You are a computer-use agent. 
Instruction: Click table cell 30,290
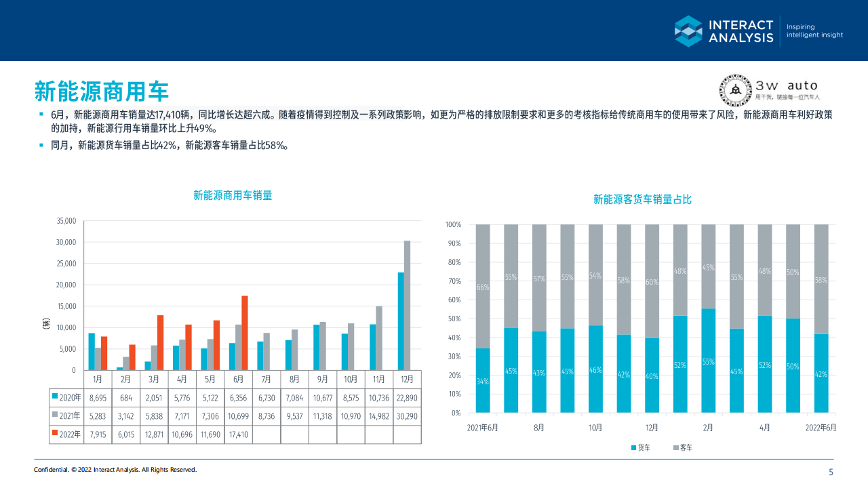pyautogui.click(x=407, y=416)
